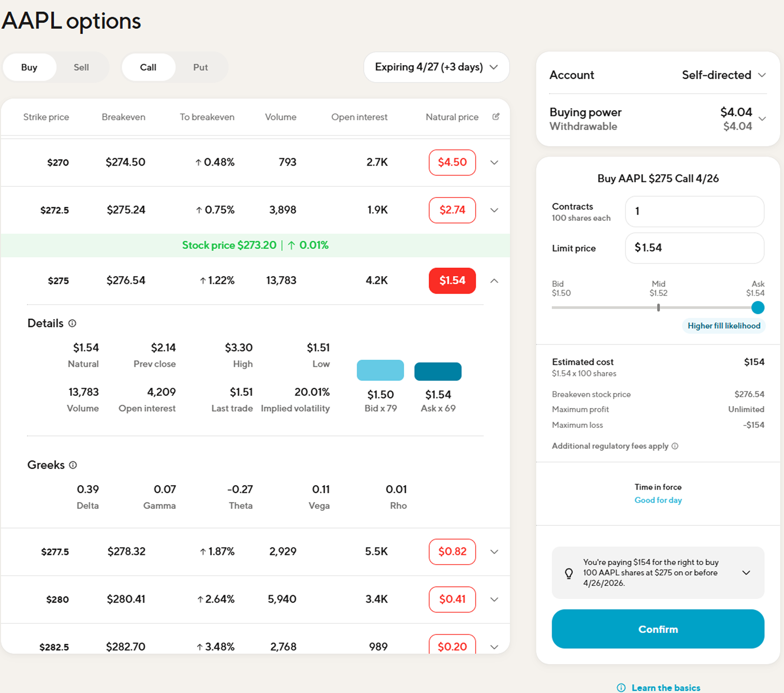Image resolution: width=784 pixels, height=693 pixels.
Task: Click the lightbulb tip icon
Action: coord(569,573)
